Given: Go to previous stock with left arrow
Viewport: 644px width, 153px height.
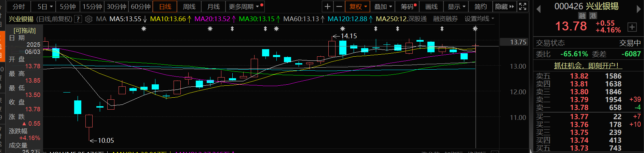Looking at the screenshot, I should click(538, 9).
